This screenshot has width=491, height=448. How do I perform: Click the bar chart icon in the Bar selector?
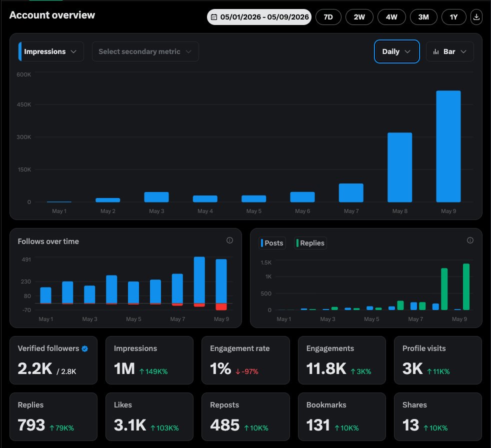pos(436,51)
